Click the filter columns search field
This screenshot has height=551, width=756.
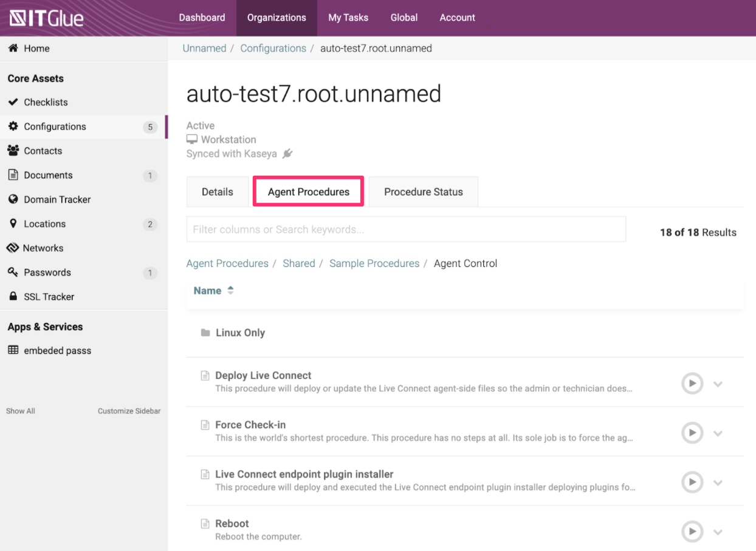point(406,229)
